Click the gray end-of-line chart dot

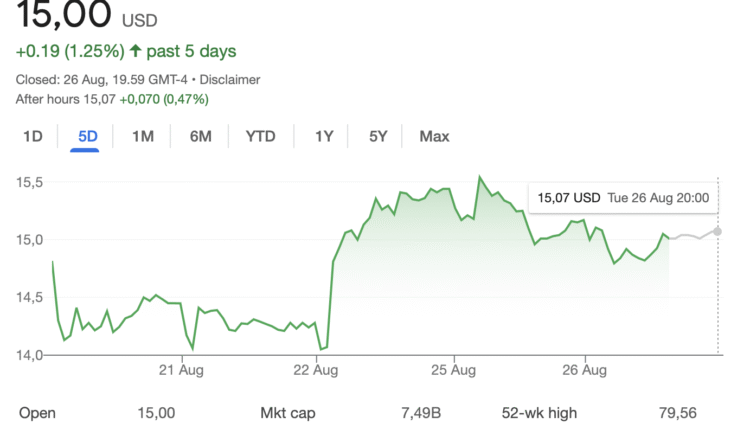coord(718,231)
